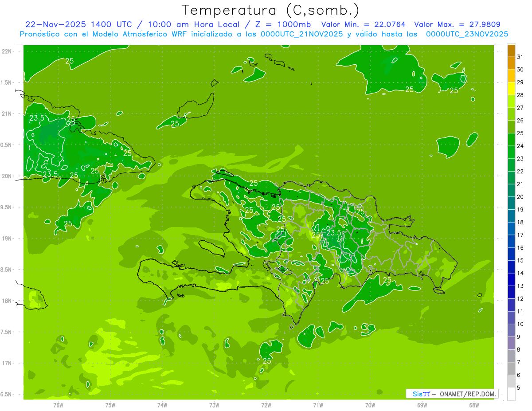Click the legend tick label '5'
The height and width of the screenshot is (411, 532).
click(x=519, y=388)
